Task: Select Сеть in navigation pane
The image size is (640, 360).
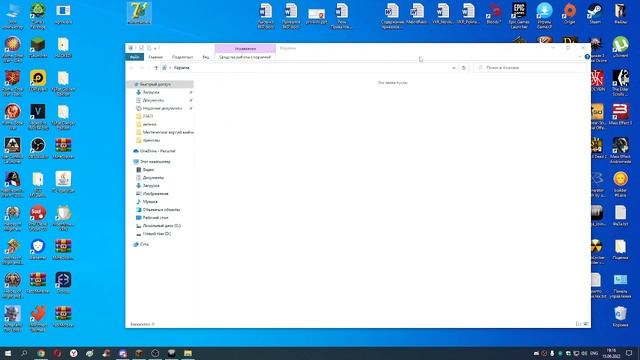Action: [x=144, y=244]
